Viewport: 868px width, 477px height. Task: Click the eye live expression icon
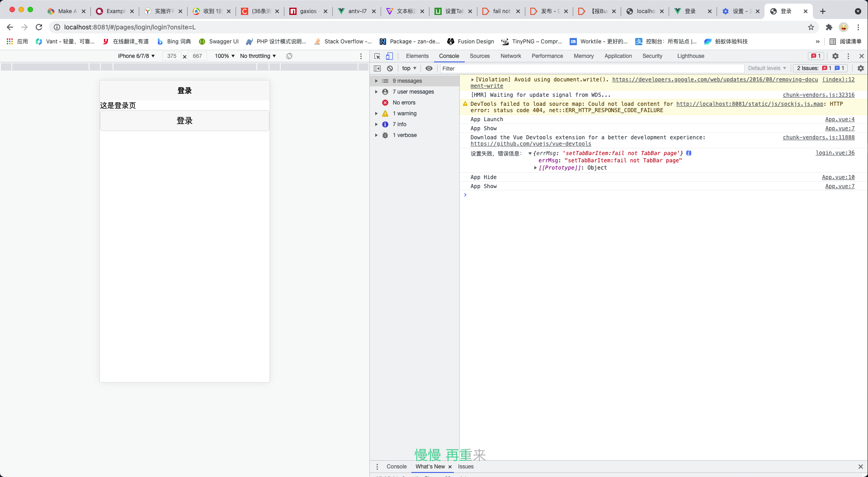pyautogui.click(x=429, y=68)
